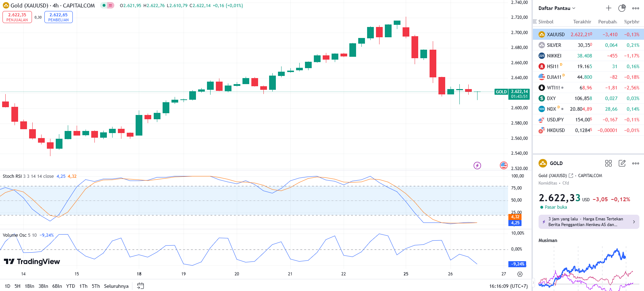Sort watchlist by the Terakhir column
The height and width of the screenshot is (291, 644).
(582, 22)
